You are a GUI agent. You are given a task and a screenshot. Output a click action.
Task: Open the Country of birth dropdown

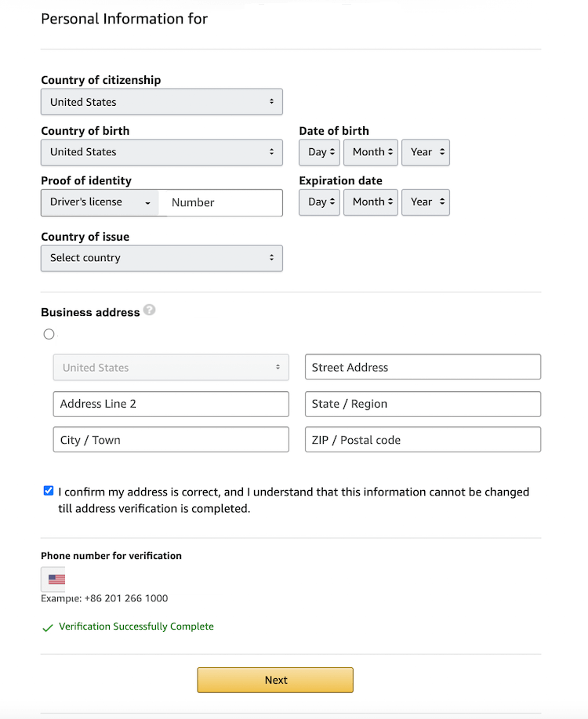pos(162,152)
